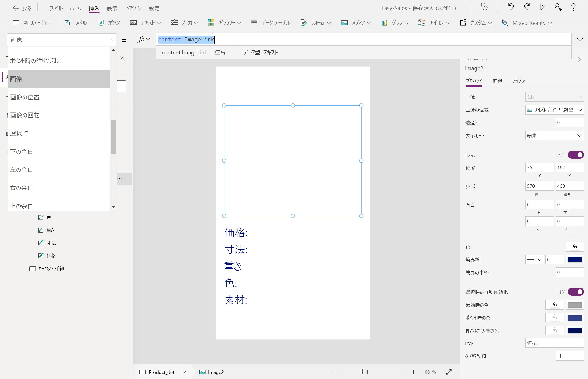Open the 設定 tab
The height and width of the screenshot is (379, 588).
click(154, 8)
